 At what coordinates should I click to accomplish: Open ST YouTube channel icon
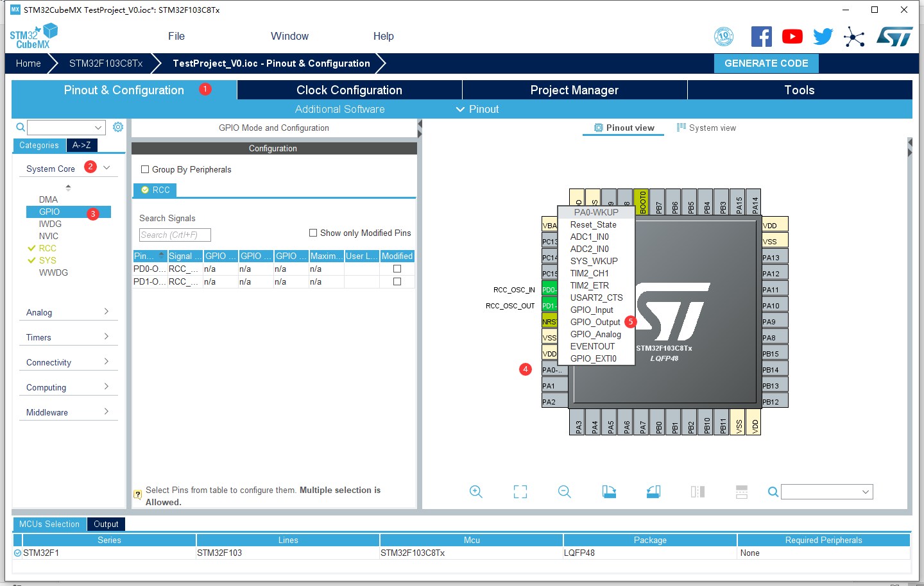[792, 37]
